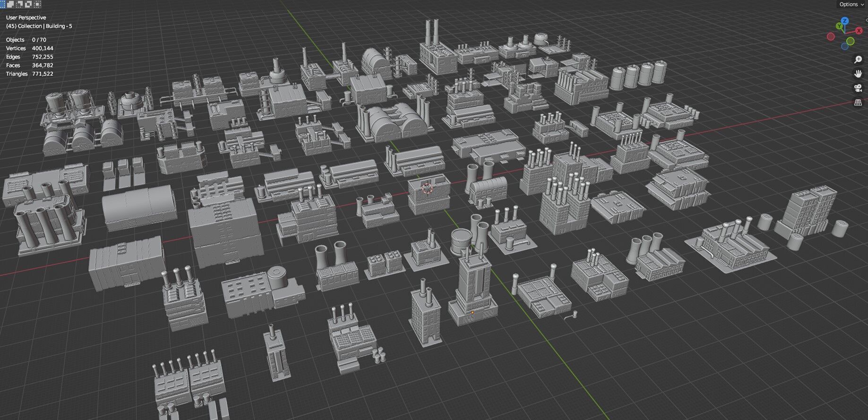
Task: Click the 'User Perspective' label
Action: click(26, 17)
